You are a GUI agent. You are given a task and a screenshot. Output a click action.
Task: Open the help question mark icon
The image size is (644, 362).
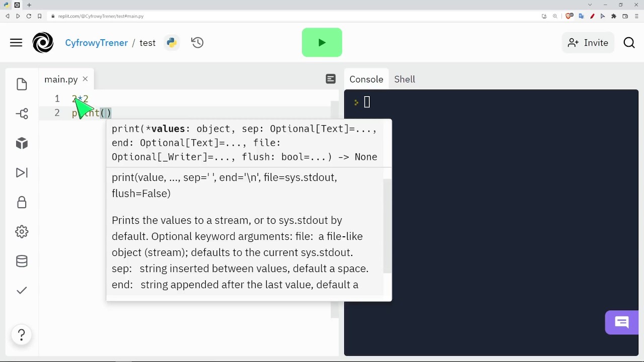click(x=22, y=334)
